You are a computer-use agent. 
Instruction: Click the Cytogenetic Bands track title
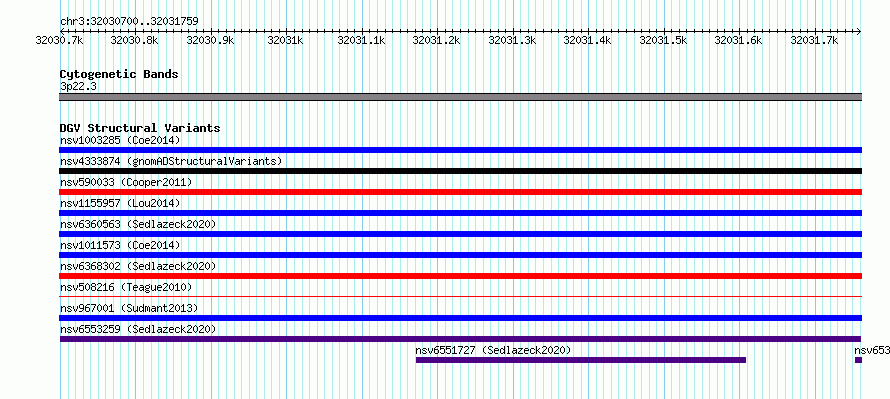pos(119,74)
